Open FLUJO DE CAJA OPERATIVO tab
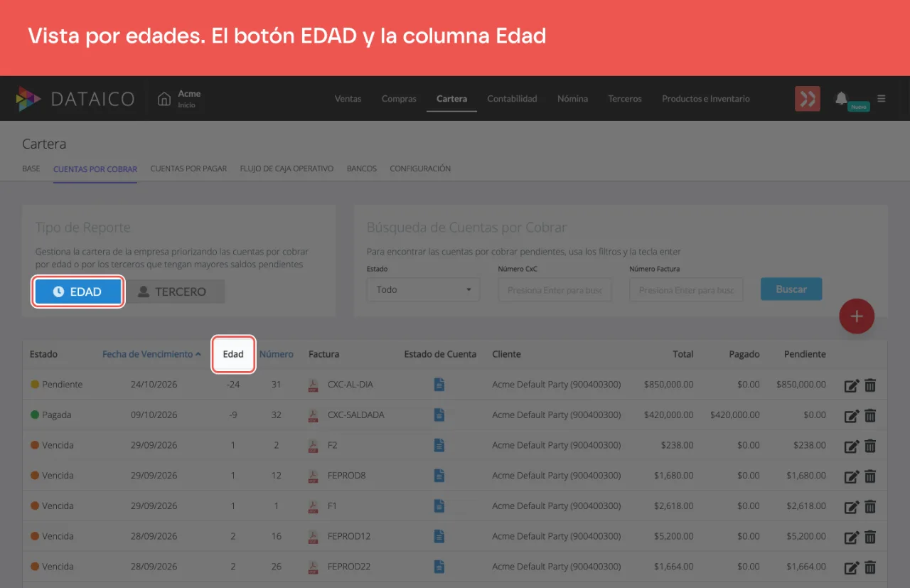 287,169
